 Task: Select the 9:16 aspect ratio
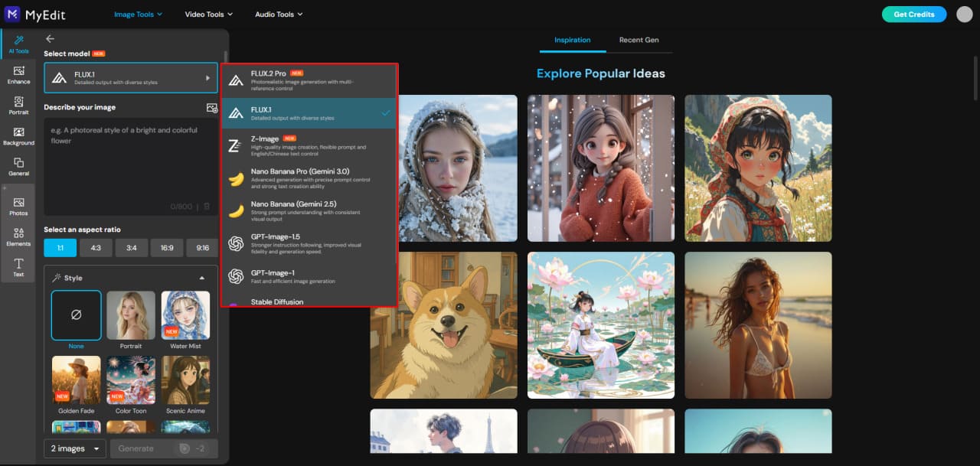202,248
